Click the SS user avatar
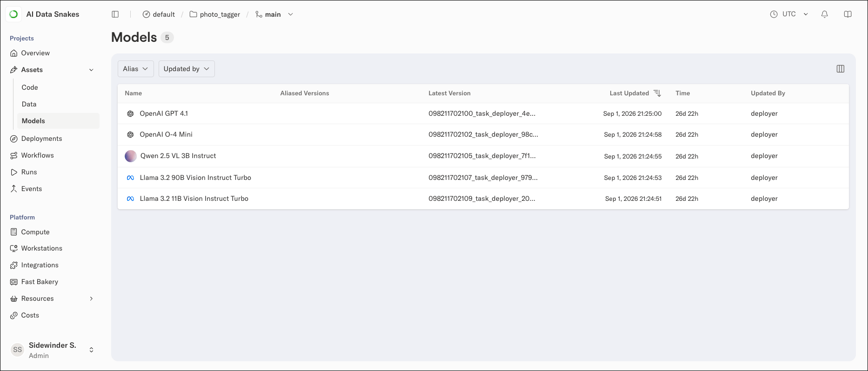This screenshot has width=868, height=371. click(x=17, y=350)
